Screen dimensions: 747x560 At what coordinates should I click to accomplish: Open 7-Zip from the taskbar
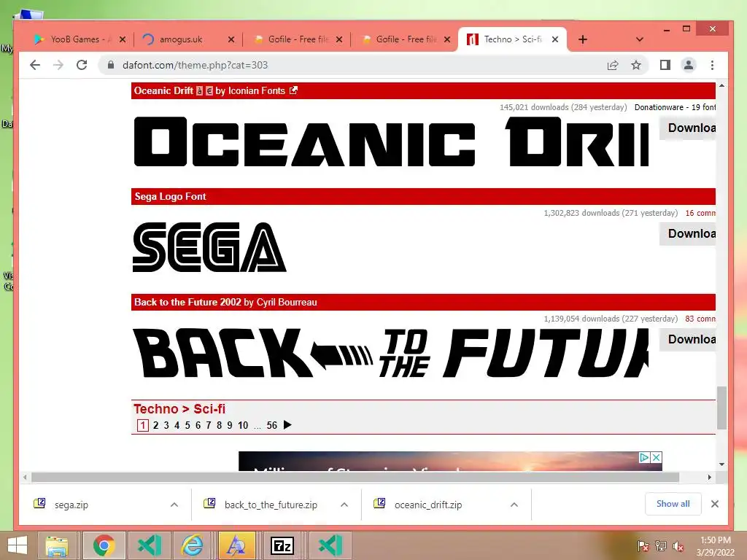coord(282,545)
